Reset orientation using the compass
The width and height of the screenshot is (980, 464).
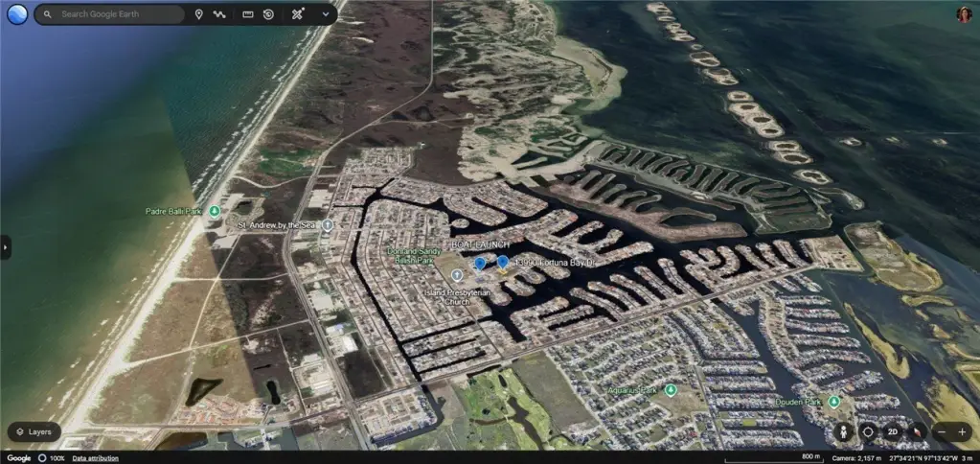[x=918, y=432]
